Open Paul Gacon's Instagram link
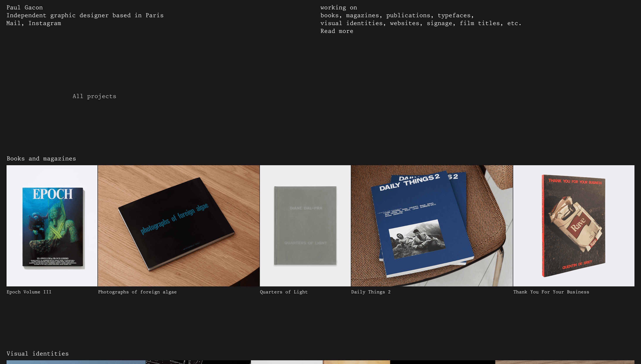 tap(44, 23)
